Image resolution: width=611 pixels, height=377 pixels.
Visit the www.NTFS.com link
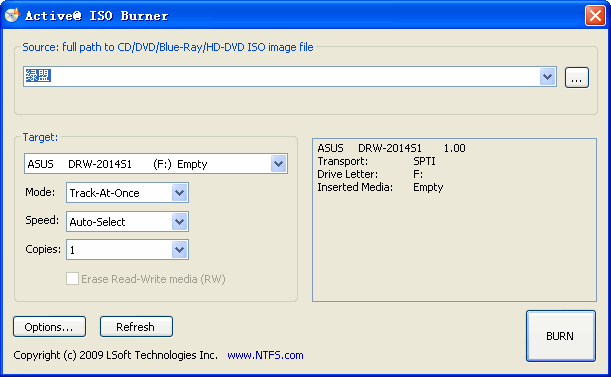(265, 355)
